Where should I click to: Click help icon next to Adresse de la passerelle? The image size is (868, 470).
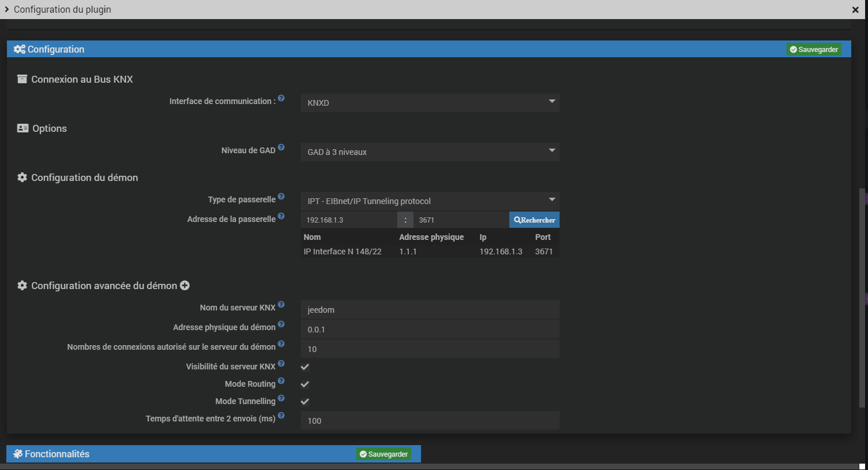coord(281,216)
